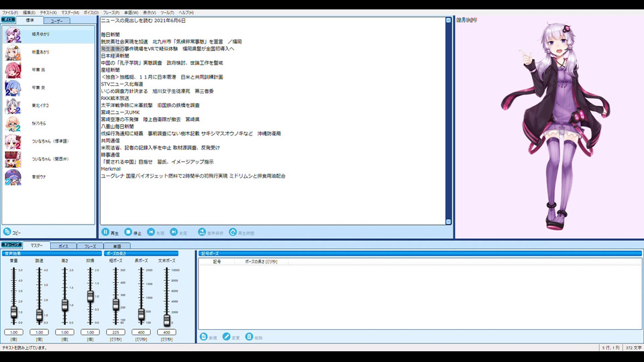Click the 高さ pitch slider handle
The image size is (644, 362).
pos(64,305)
